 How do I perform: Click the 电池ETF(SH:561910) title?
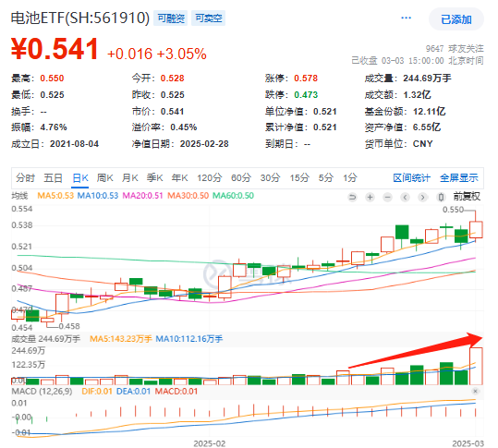(80, 18)
